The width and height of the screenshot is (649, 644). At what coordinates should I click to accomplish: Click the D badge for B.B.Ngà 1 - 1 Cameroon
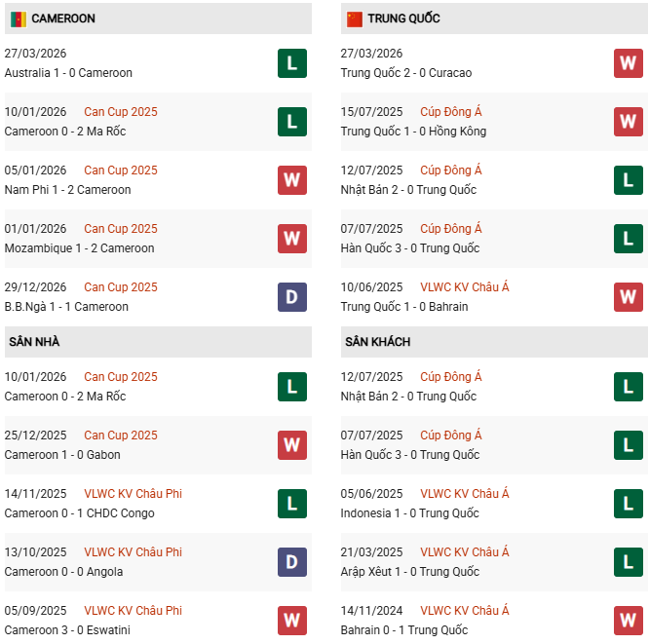(291, 297)
